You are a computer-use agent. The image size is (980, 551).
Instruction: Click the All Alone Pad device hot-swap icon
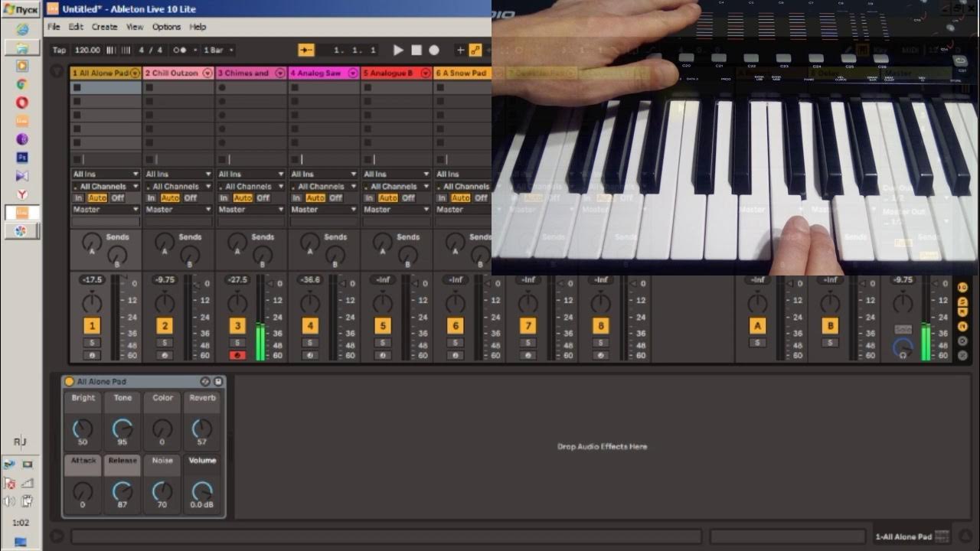(205, 381)
